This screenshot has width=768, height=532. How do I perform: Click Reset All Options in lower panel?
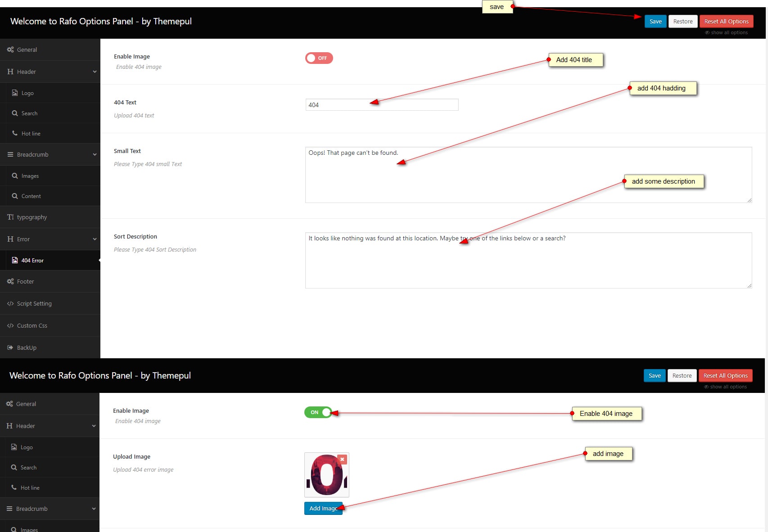725,375
